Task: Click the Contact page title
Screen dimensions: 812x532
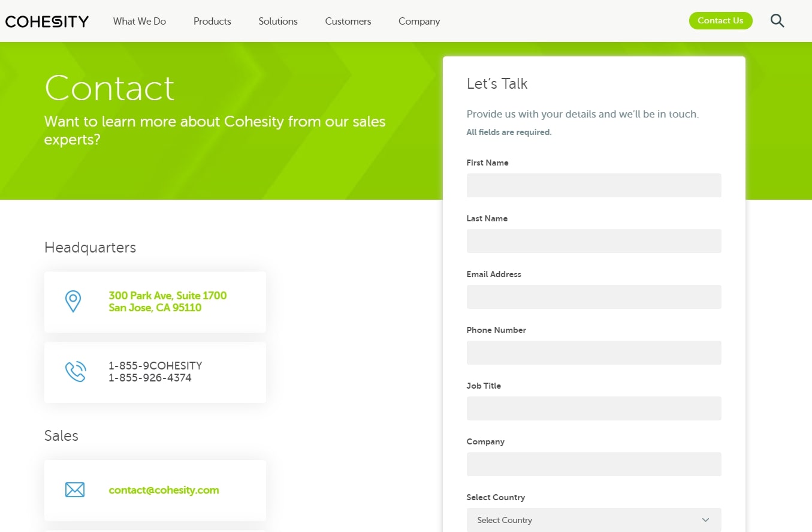Action: [x=109, y=88]
